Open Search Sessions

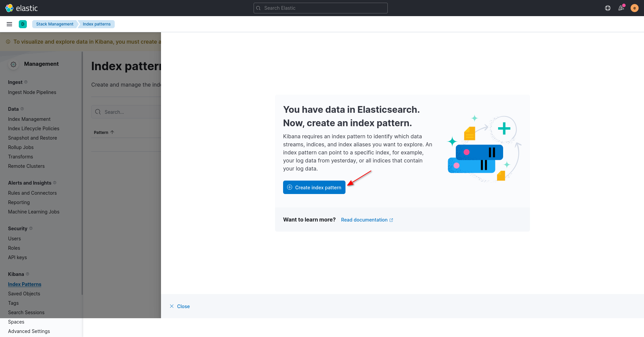pos(26,312)
